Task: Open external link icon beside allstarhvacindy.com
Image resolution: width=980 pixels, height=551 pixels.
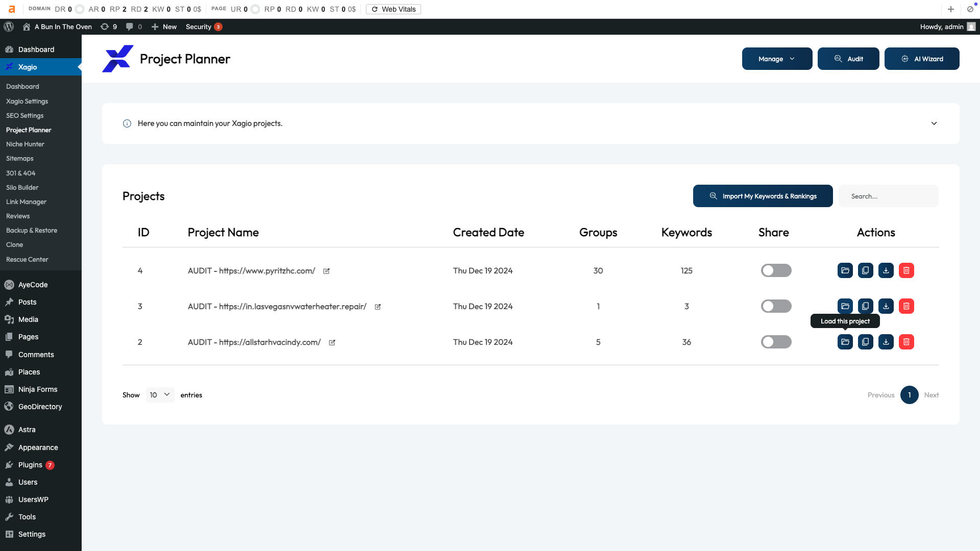Action: 332,342
